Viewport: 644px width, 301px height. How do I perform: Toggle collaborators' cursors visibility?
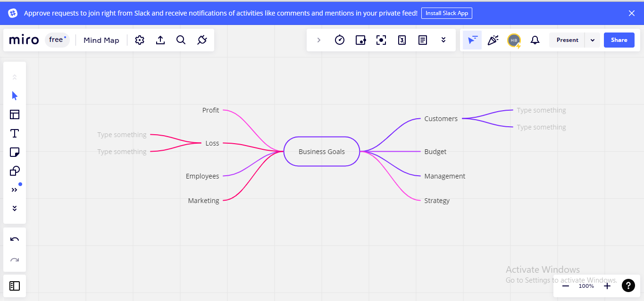point(472,40)
